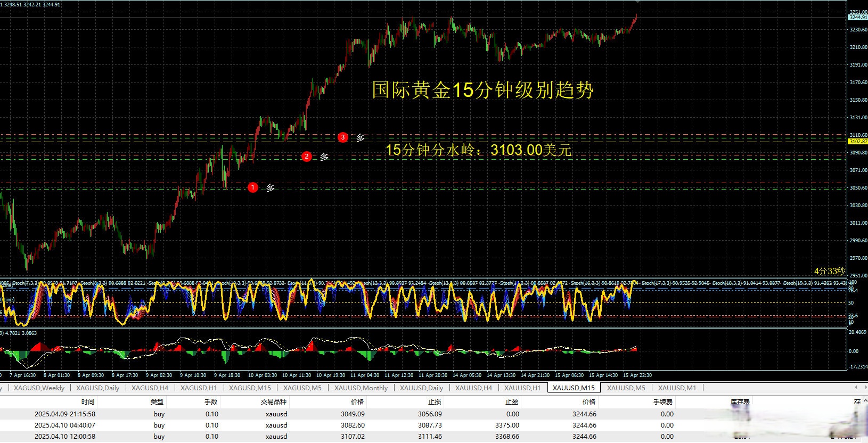Click the 国际黄金15分钟级别趋势 chart title

coord(482,90)
